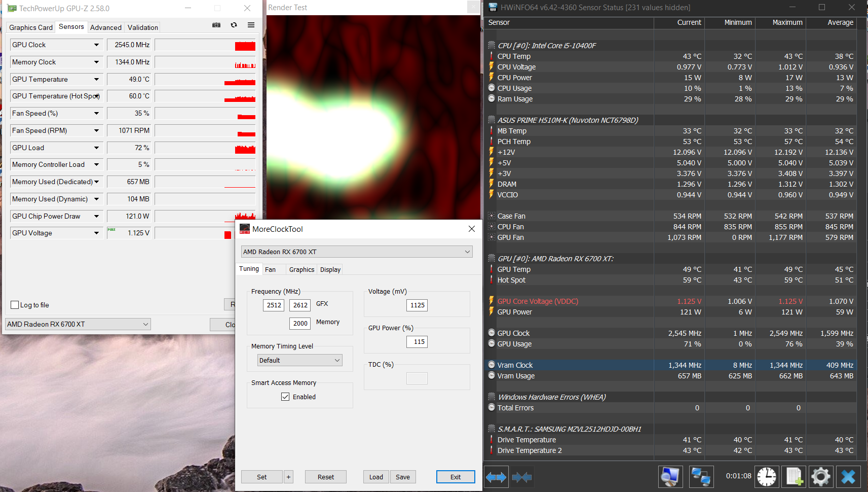Image resolution: width=868 pixels, height=492 pixels.
Task: Click the Average column header in HWiNFO
Action: coord(831,22)
